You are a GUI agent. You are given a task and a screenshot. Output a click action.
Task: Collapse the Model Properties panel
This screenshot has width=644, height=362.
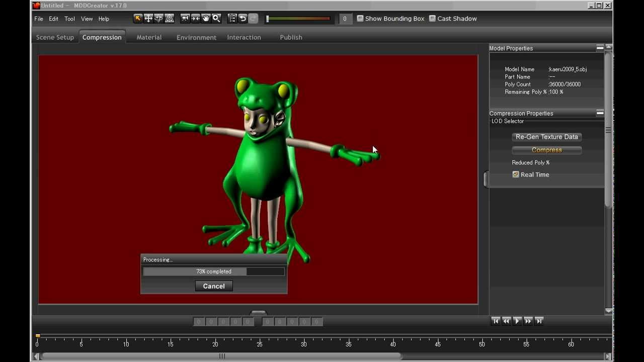coord(600,48)
